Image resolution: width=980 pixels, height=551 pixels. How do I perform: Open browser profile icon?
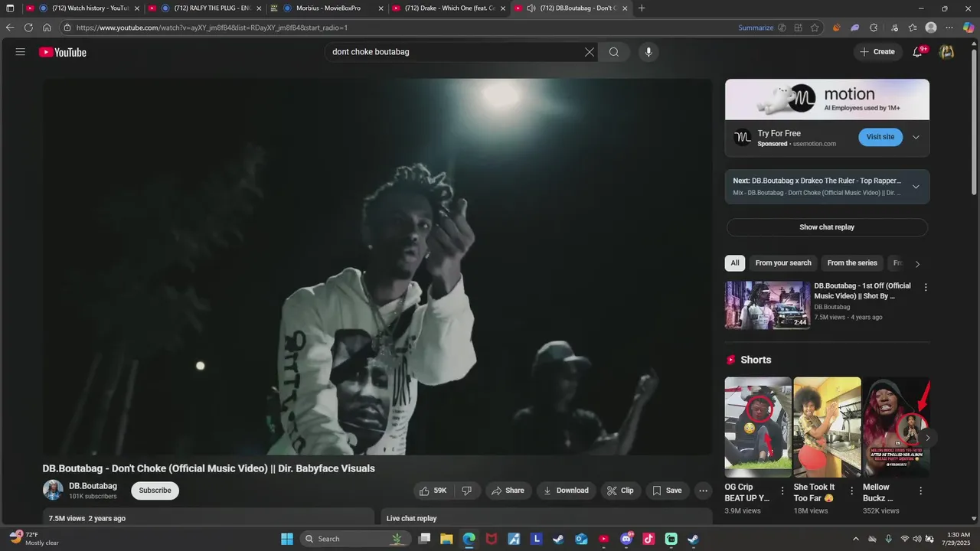(931, 28)
